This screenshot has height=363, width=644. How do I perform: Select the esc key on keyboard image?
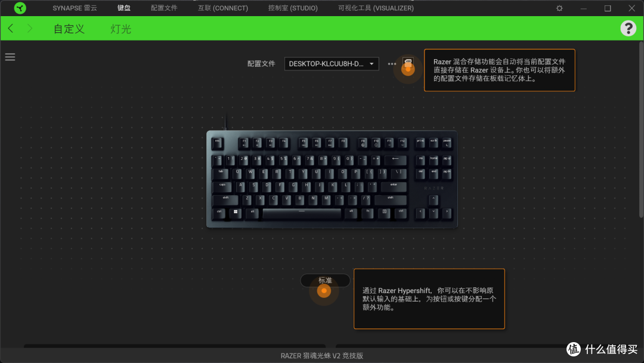click(218, 143)
